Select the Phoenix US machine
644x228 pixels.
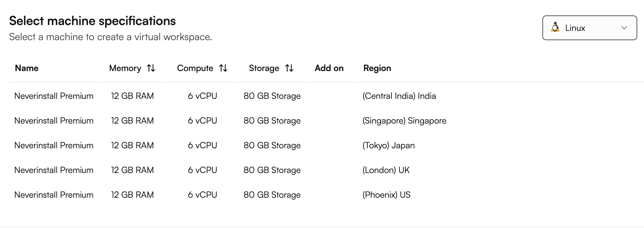pyautogui.click(x=386, y=195)
